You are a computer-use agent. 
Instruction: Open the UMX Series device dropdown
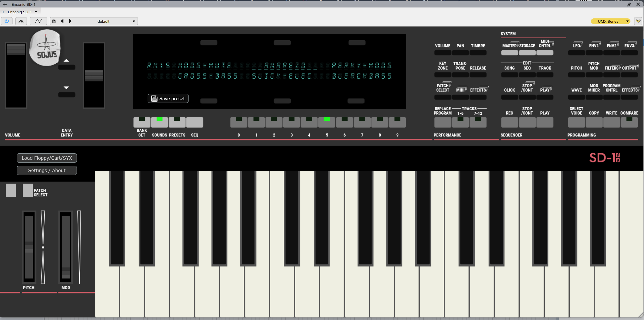click(x=610, y=21)
